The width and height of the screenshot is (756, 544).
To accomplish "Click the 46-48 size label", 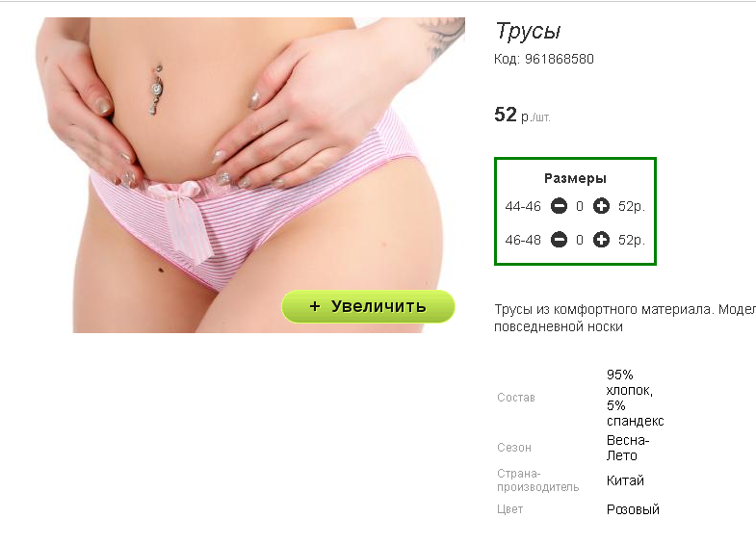I will (x=523, y=240).
